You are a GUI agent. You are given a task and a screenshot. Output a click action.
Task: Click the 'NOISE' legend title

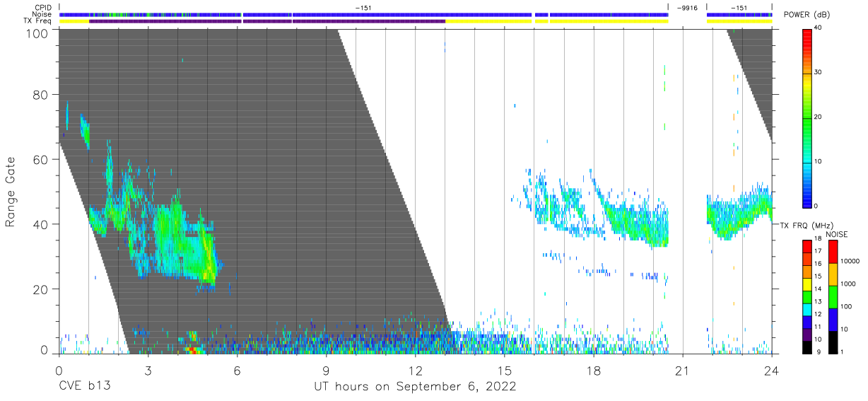[837, 234]
